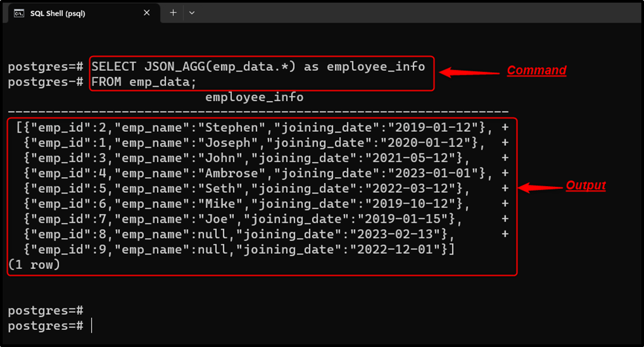Click the red Command annotation label
The width and height of the screenshot is (644, 347).
coord(537,70)
